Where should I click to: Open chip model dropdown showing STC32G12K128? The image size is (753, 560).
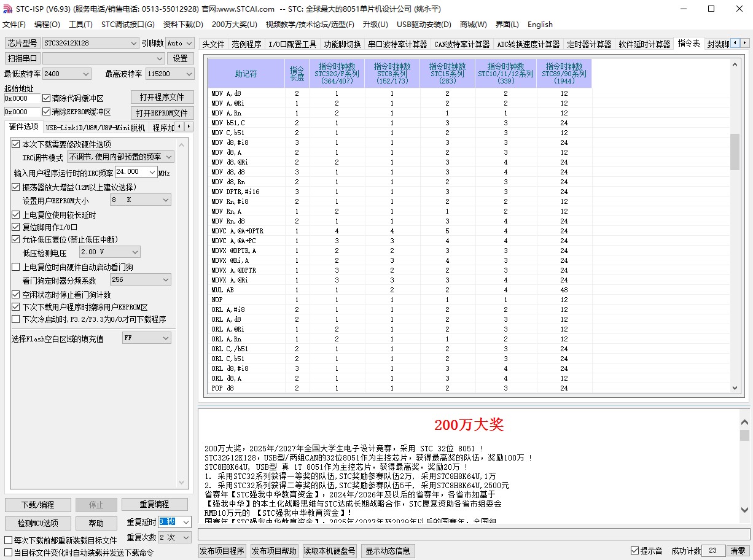click(x=90, y=43)
